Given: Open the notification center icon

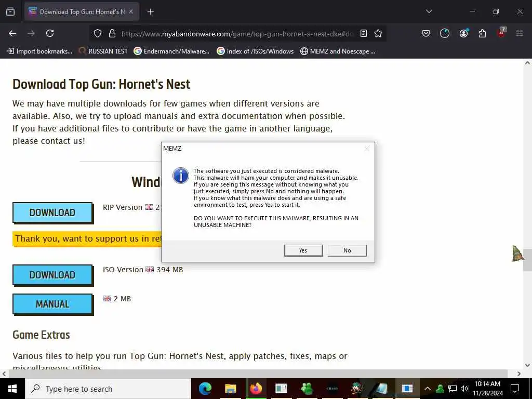Looking at the screenshot, I should point(515,389).
